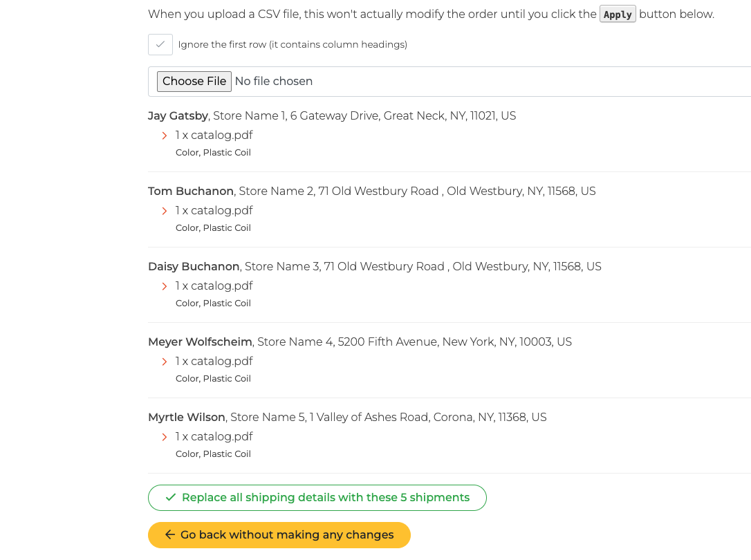The width and height of the screenshot is (751, 560).
Task: Expand Tom Buchanon's catalog.pdf chevron
Action: click(165, 211)
